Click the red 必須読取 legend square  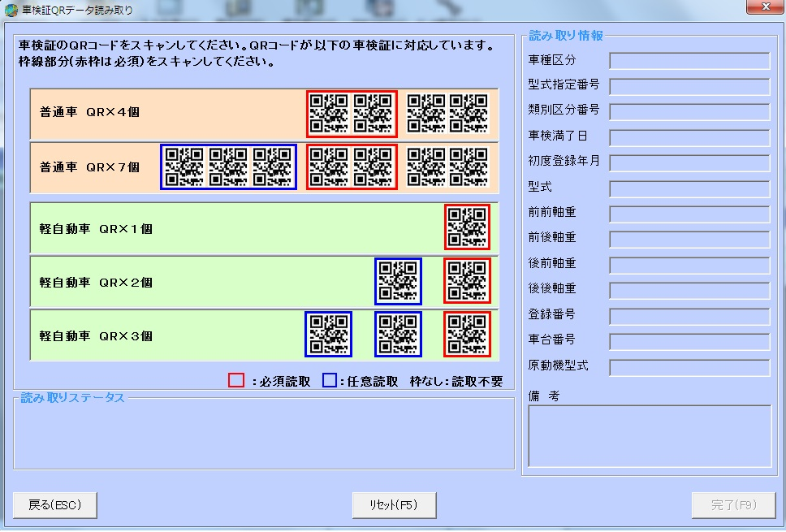[236, 380]
